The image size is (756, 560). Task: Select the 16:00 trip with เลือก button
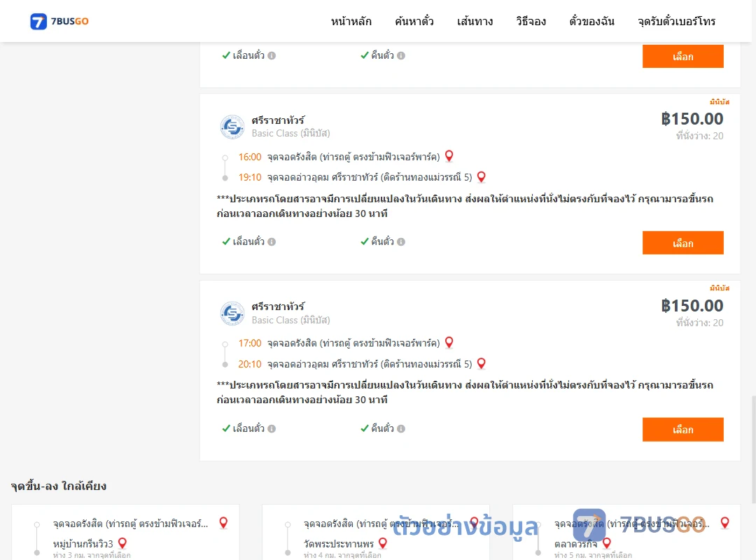coord(682,243)
